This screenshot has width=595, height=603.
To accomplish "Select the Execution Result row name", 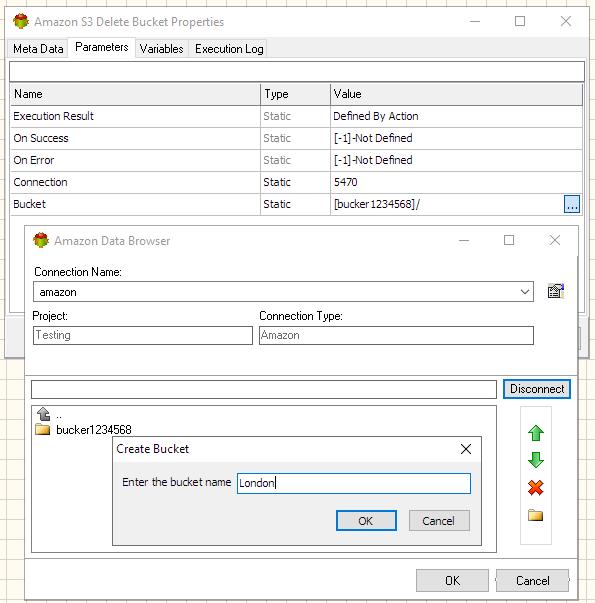I will [x=53, y=116].
